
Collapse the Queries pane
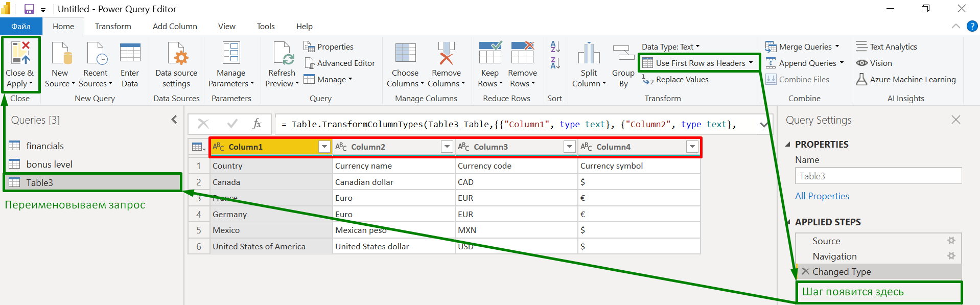coord(174,119)
